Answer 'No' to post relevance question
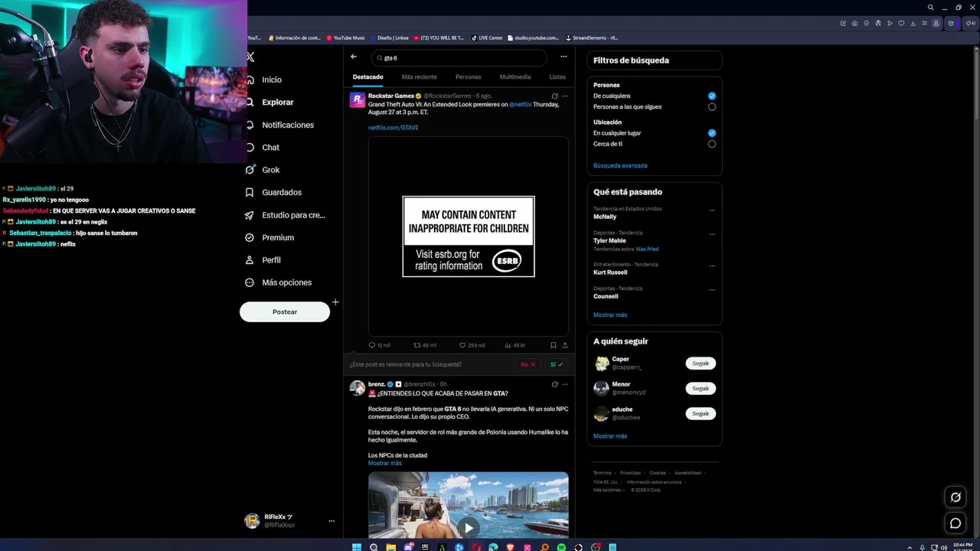 pos(528,364)
